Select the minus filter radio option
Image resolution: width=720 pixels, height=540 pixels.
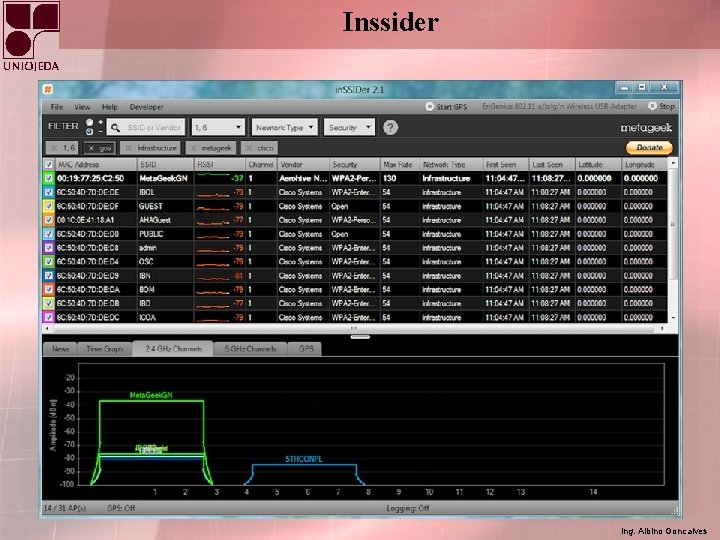click(x=90, y=132)
